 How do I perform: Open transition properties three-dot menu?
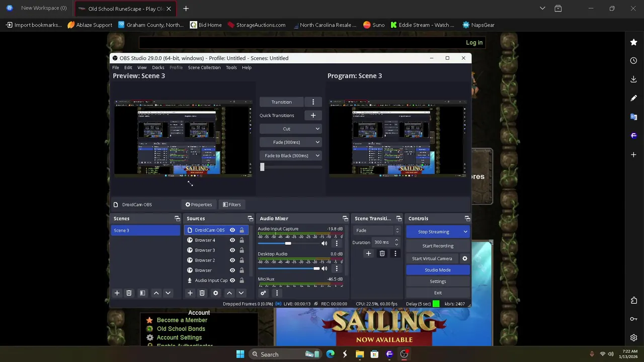(x=395, y=254)
